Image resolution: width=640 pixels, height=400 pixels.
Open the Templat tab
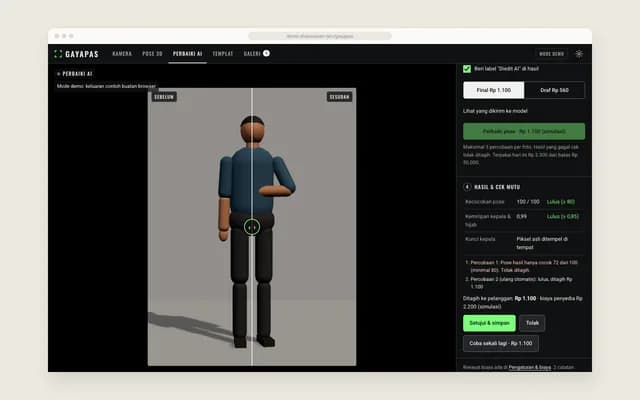[x=223, y=54]
